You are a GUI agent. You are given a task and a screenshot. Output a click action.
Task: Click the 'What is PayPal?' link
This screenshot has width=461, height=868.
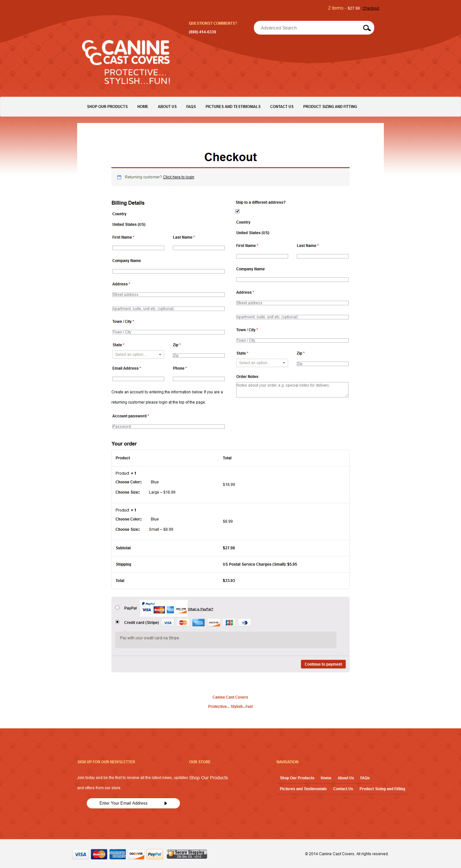pyautogui.click(x=200, y=609)
